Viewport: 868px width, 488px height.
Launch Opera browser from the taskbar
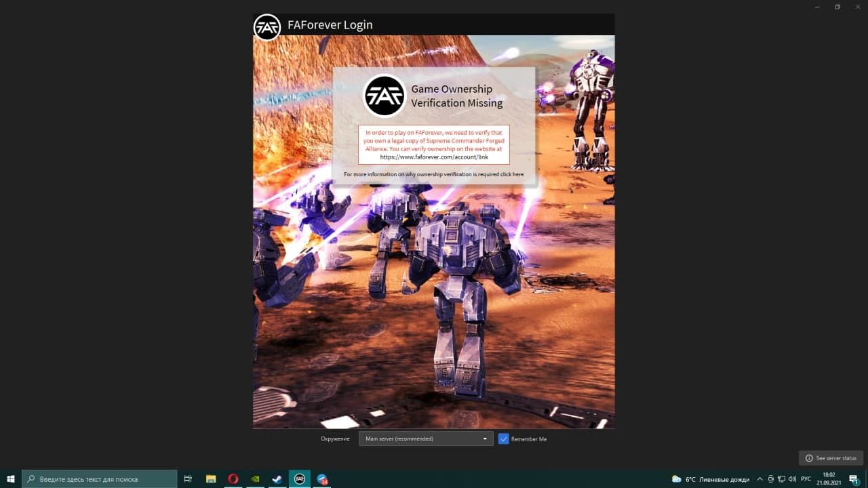click(233, 479)
